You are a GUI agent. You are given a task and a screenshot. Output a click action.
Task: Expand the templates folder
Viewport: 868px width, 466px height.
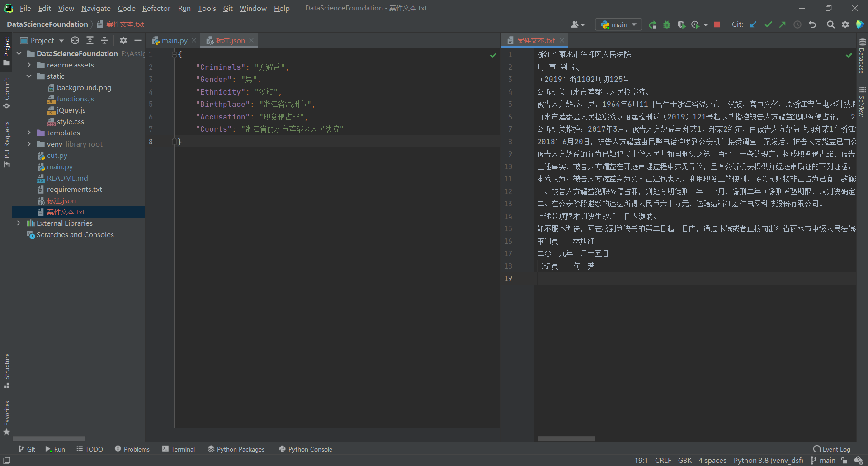[29, 133]
